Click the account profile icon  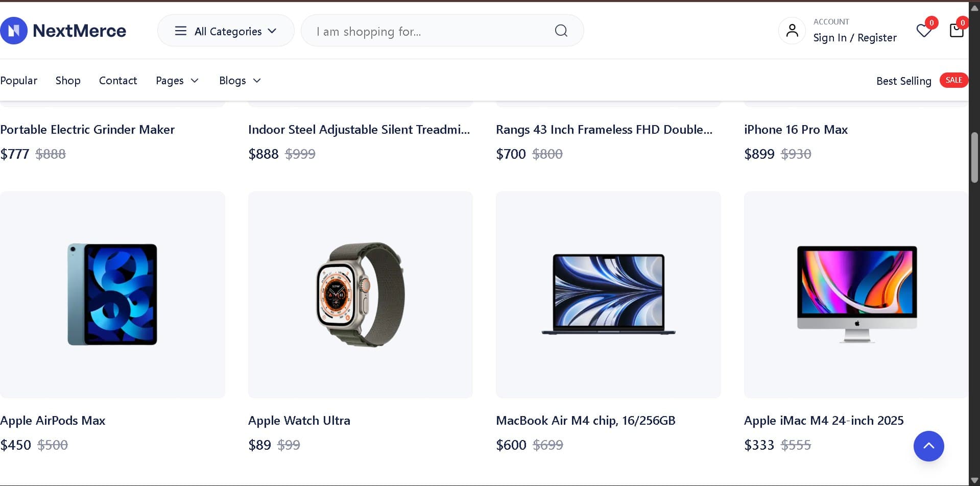point(792,31)
